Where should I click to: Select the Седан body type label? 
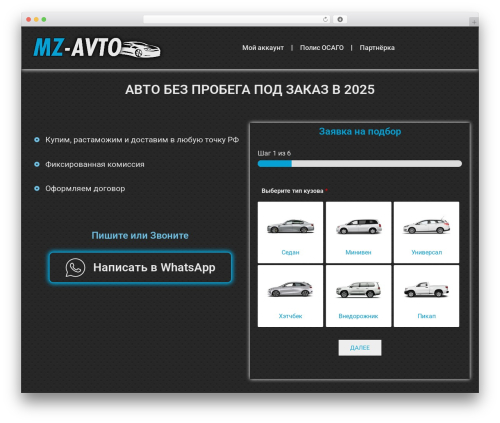pyautogui.click(x=290, y=252)
